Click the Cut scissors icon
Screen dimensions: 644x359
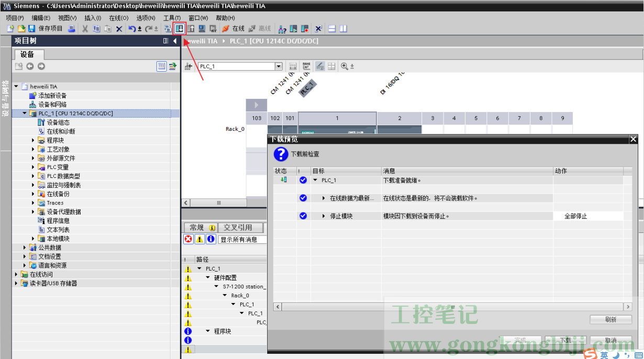85,29
